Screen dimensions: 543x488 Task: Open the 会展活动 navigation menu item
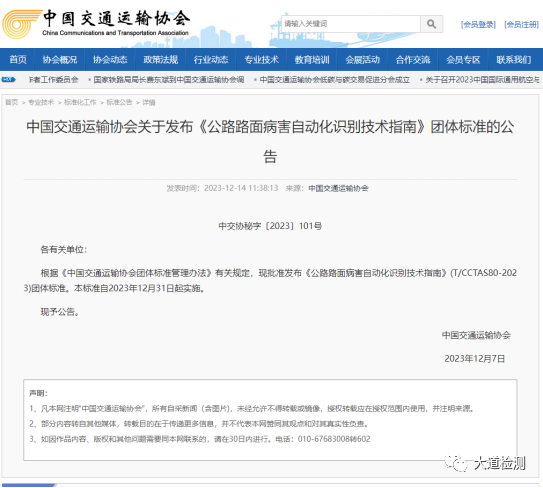(362, 60)
